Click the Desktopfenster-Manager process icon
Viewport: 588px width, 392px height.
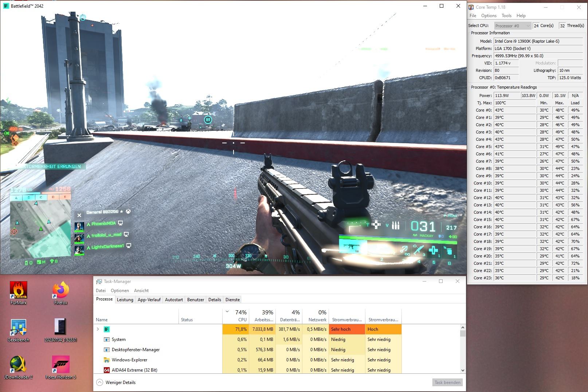[107, 349]
